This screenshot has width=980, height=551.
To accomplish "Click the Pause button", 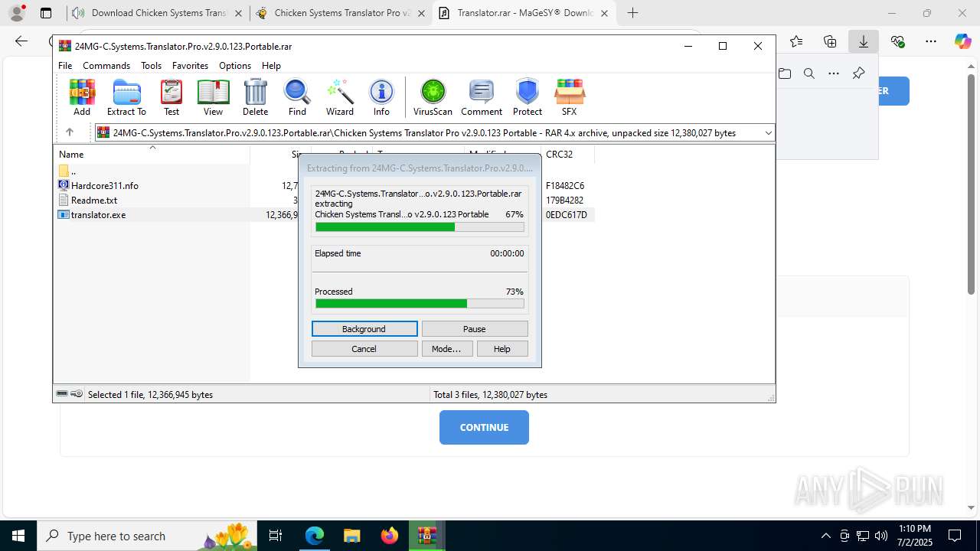I will click(475, 329).
